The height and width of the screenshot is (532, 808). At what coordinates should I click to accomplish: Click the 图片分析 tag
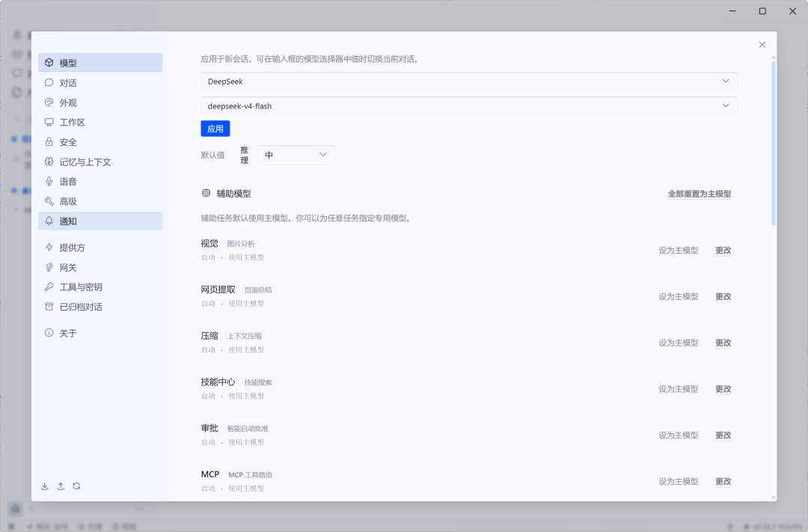click(241, 244)
